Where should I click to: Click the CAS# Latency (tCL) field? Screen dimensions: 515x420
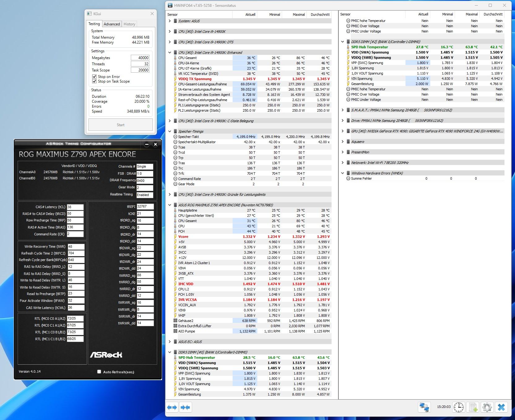click(75, 207)
